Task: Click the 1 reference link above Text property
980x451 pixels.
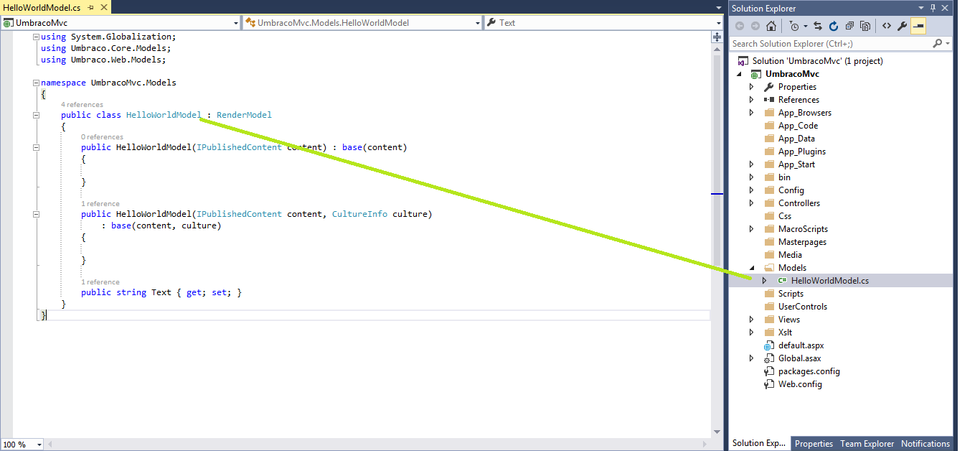Action: tap(100, 281)
